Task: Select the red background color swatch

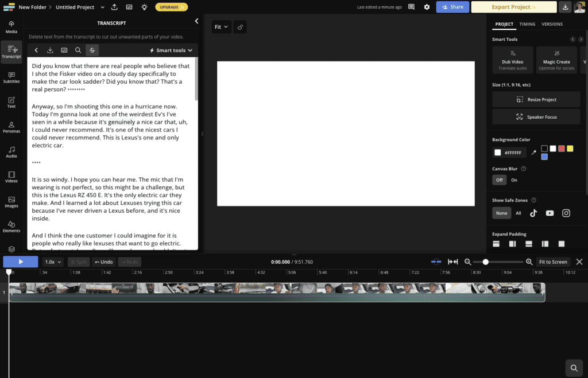Action: tap(562, 149)
